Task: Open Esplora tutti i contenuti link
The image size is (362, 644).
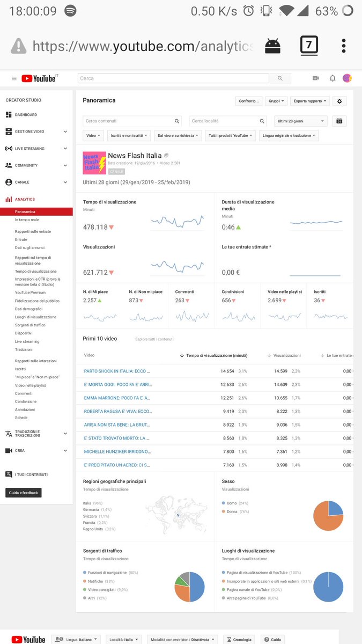Action: (x=154, y=339)
